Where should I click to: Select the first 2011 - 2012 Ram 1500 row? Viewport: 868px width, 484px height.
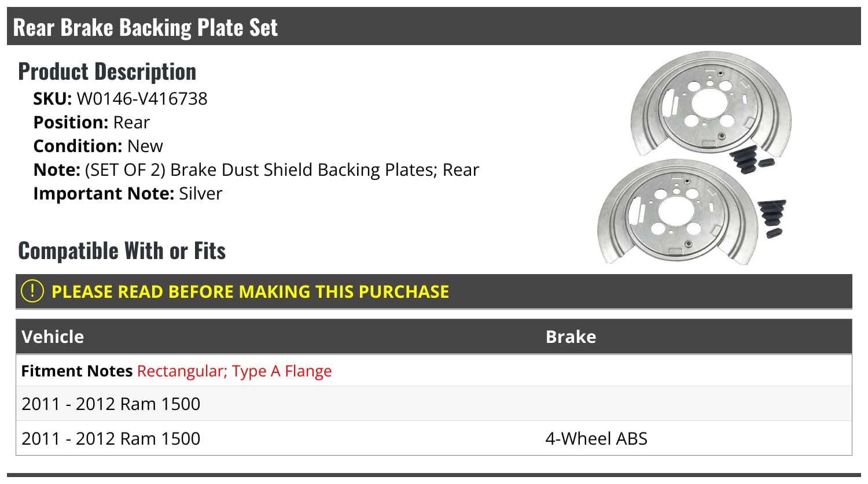111,404
